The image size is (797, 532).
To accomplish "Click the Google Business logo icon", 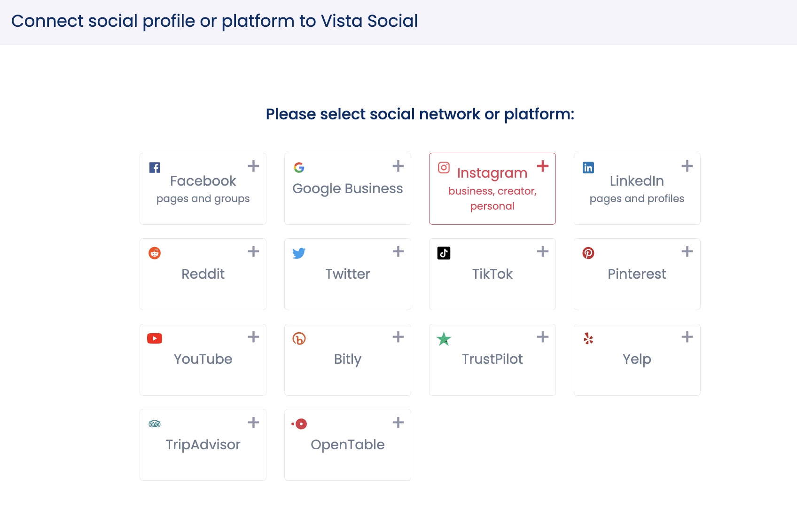I will pos(299,167).
